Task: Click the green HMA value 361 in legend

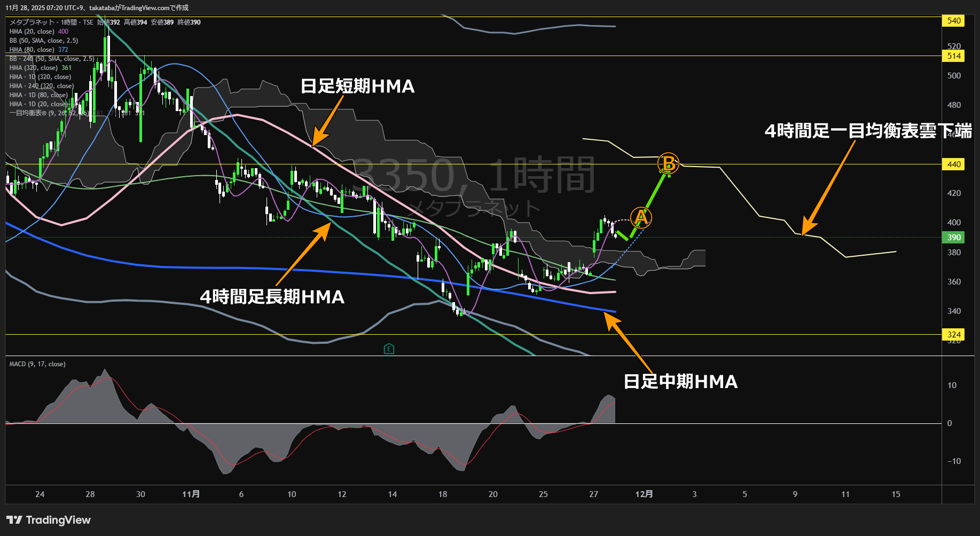Action: (66, 68)
